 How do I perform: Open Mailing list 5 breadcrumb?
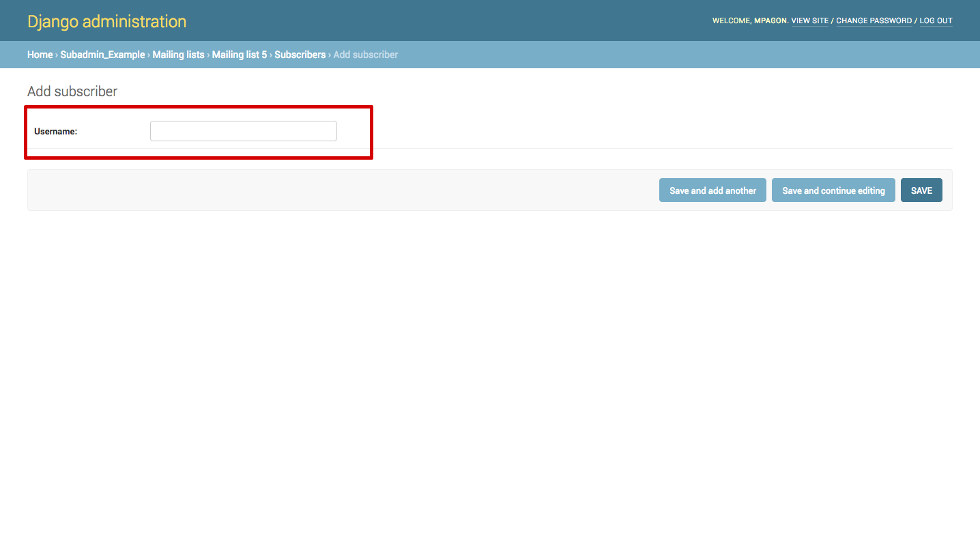click(240, 55)
